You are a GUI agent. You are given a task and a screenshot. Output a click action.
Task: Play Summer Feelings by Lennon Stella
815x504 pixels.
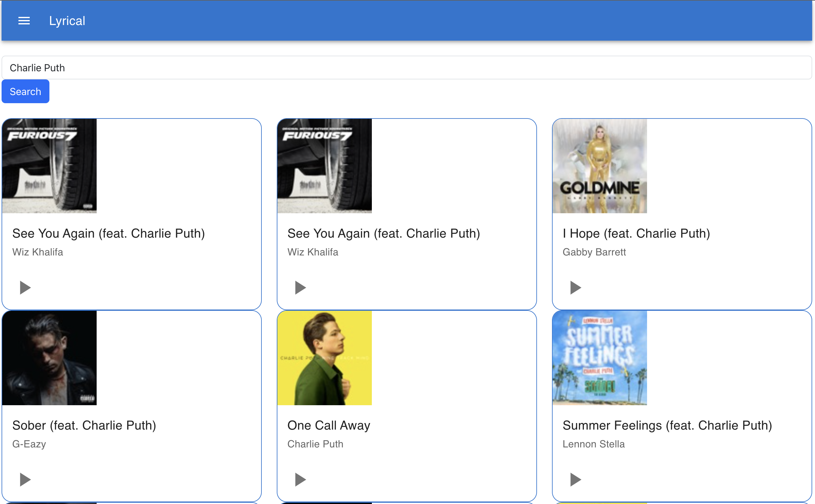[576, 479]
